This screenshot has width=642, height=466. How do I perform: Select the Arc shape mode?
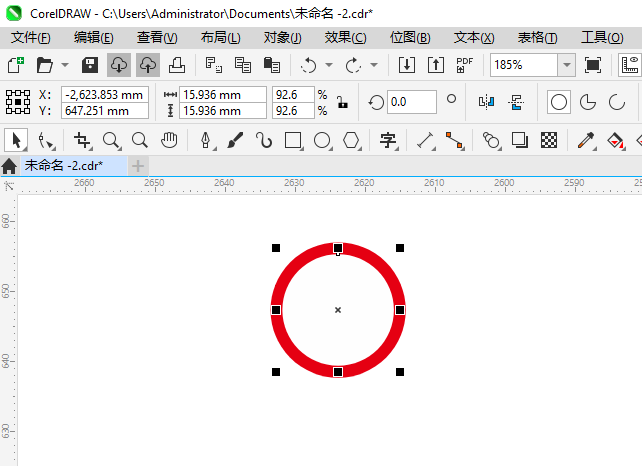click(617, 102)
